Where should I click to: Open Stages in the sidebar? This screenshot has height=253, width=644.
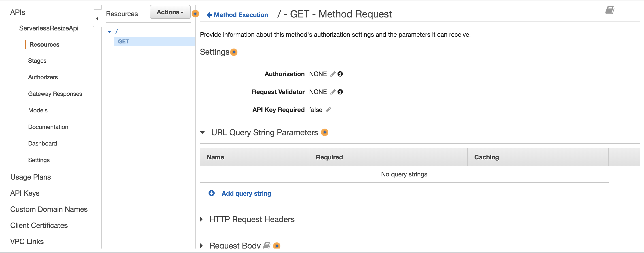click(37, 61)
